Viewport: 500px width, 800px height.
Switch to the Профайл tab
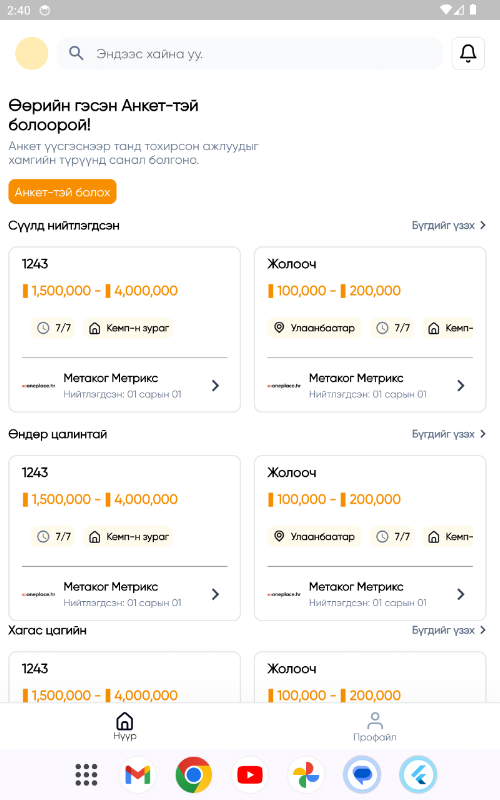374,727
